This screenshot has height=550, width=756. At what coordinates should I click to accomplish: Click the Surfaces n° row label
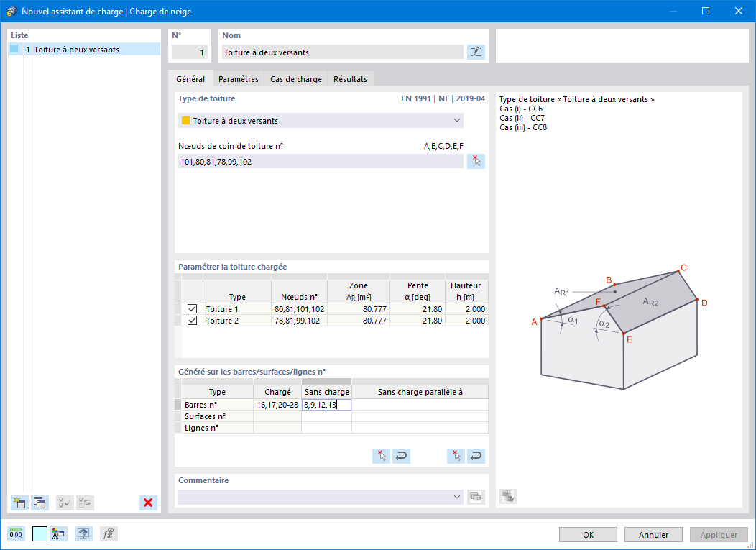click(218, 416)
